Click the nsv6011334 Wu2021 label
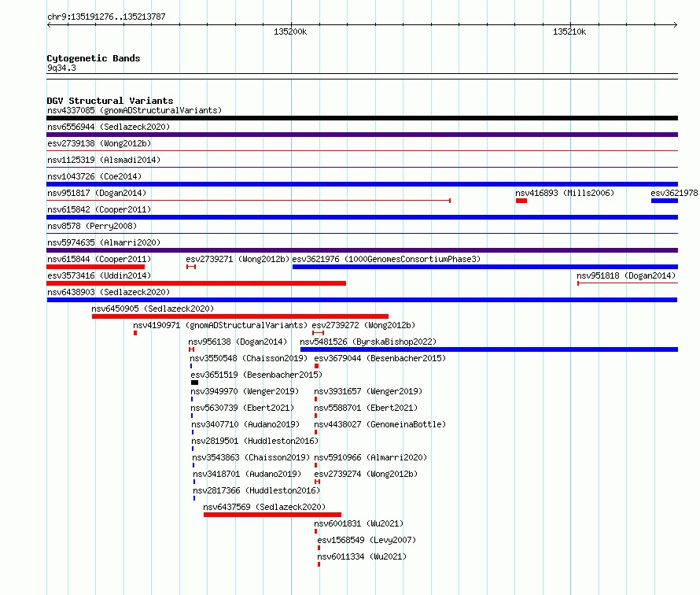Viewport: 700px width, 595px height. coord(362,556)
